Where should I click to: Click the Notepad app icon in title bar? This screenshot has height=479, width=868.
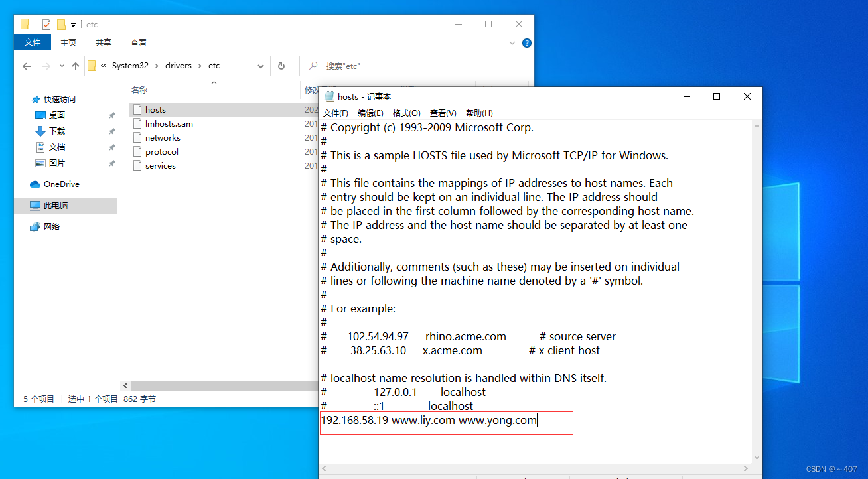pyautogui.click(x=329, y=96)
